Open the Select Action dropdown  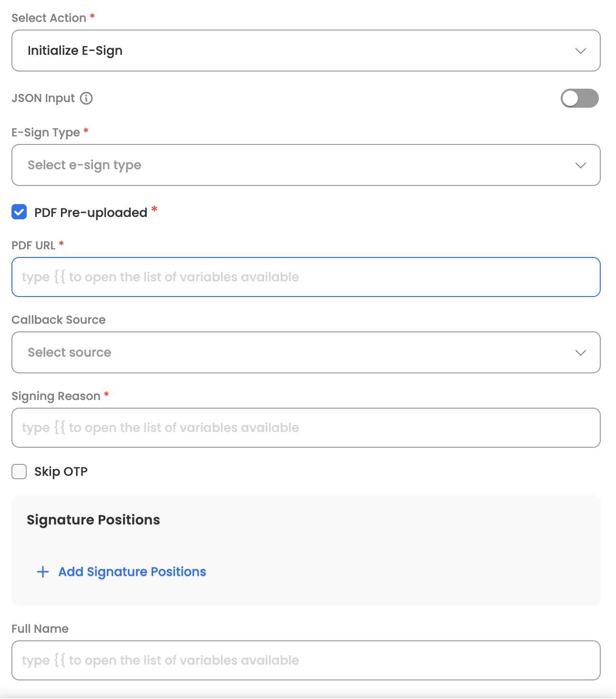[x=305, y=51]
